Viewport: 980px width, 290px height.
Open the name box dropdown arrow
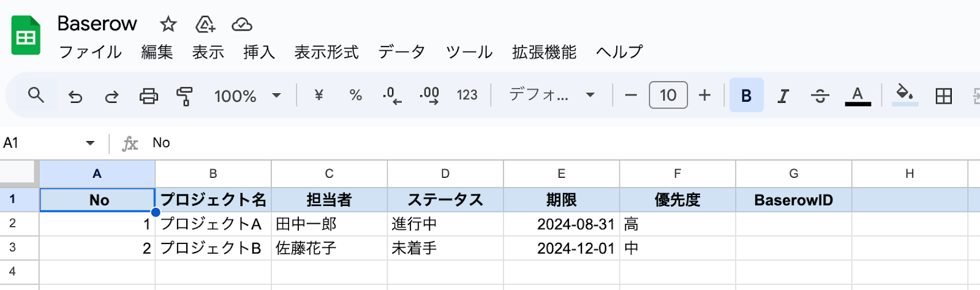tap(90, 143)
